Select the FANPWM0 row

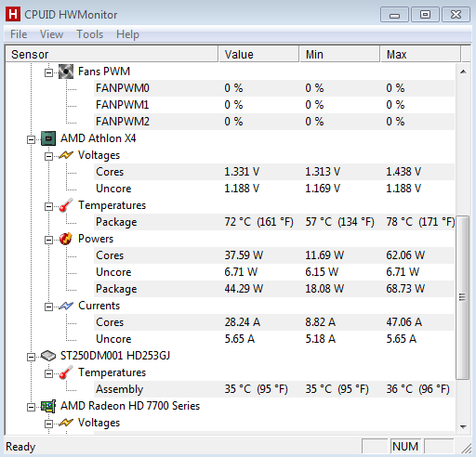pyautogui.click(x=274, y=88)
